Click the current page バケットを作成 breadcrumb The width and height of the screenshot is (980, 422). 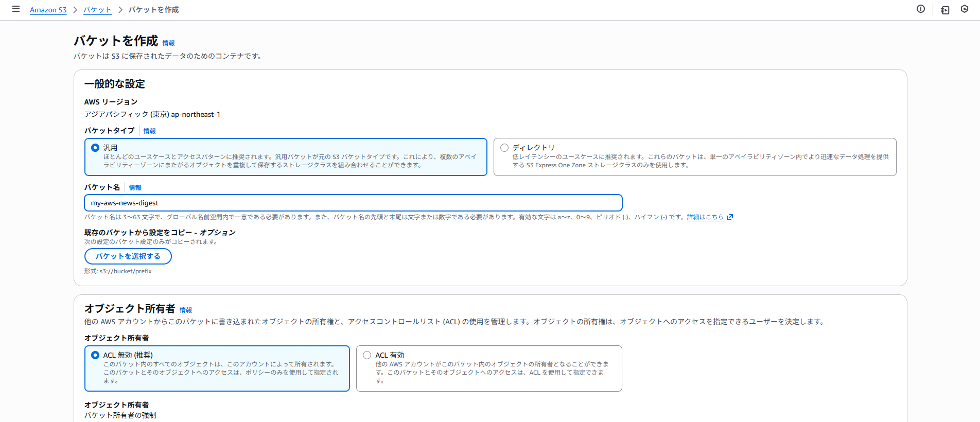[153, 10]
